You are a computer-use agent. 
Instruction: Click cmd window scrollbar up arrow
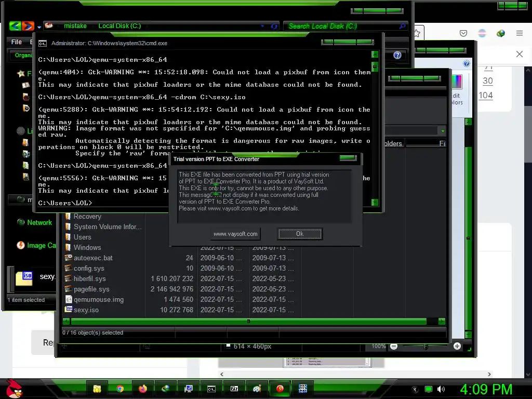point(375,54)
